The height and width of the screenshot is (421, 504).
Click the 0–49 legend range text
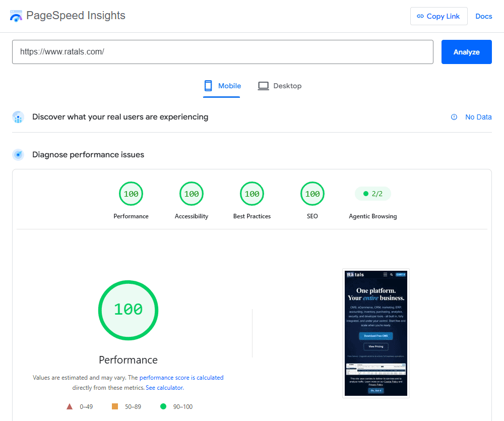pos(86,407)
